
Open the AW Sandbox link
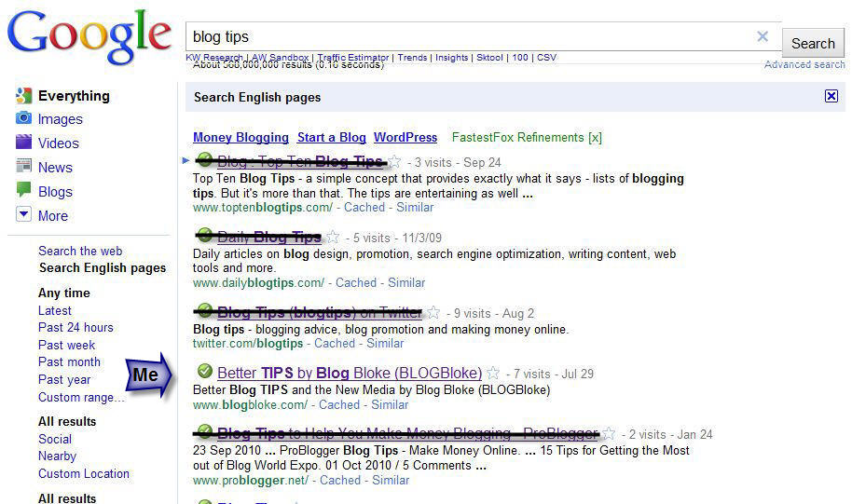click(x=280, y=57)
